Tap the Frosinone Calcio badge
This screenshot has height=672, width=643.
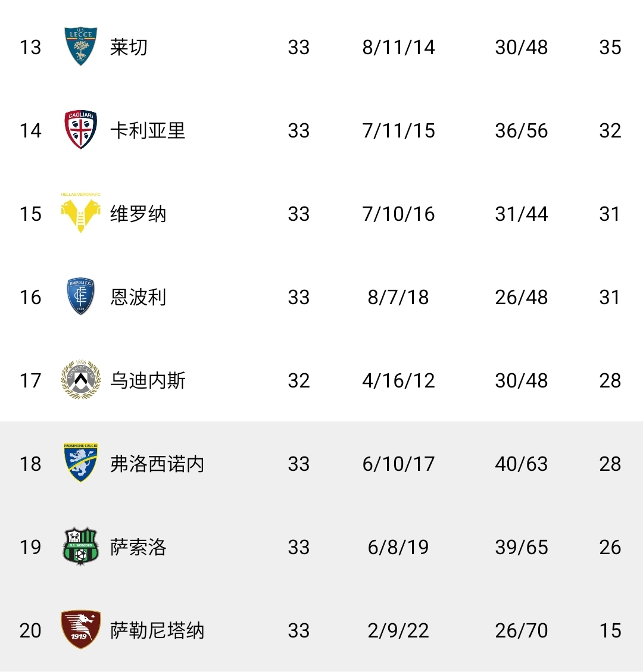click(80, 463)
